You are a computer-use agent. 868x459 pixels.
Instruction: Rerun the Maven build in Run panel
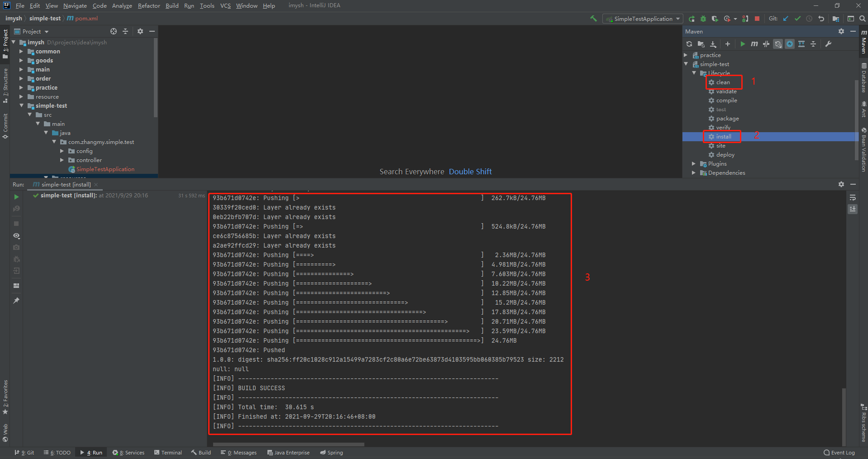click(16, 197)
